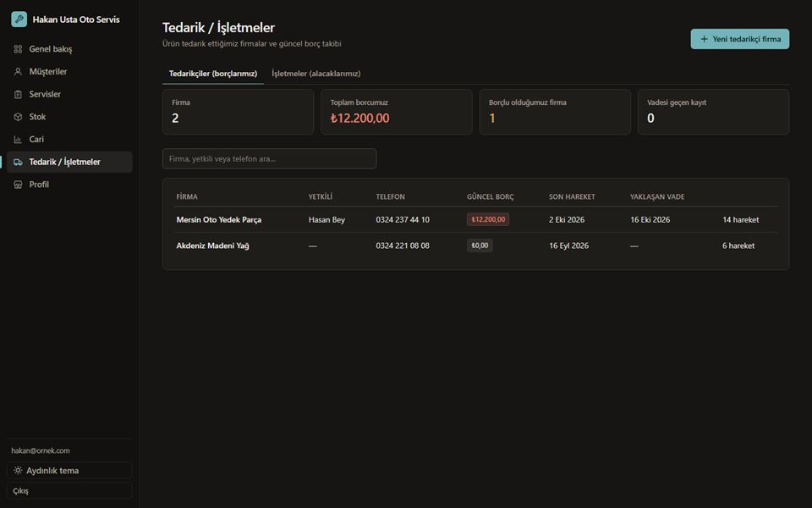Click the Tedarik / İşletmeler truck icon
Screen dimensions: 812x508
pyautogui.click(x=18, y=162)
